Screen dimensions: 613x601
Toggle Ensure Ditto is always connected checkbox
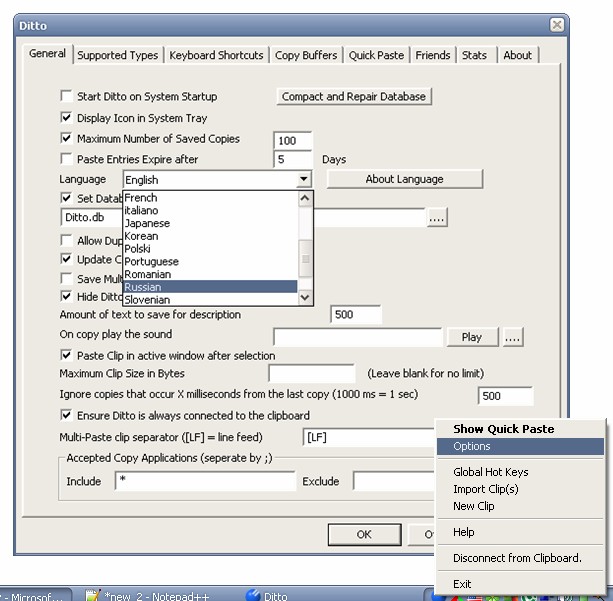66,415
